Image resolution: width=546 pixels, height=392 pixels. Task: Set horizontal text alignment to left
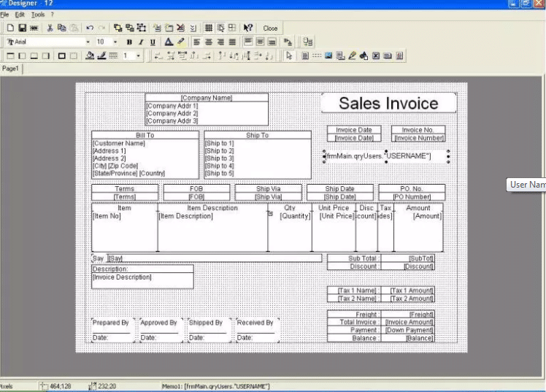tap(197, 42)
